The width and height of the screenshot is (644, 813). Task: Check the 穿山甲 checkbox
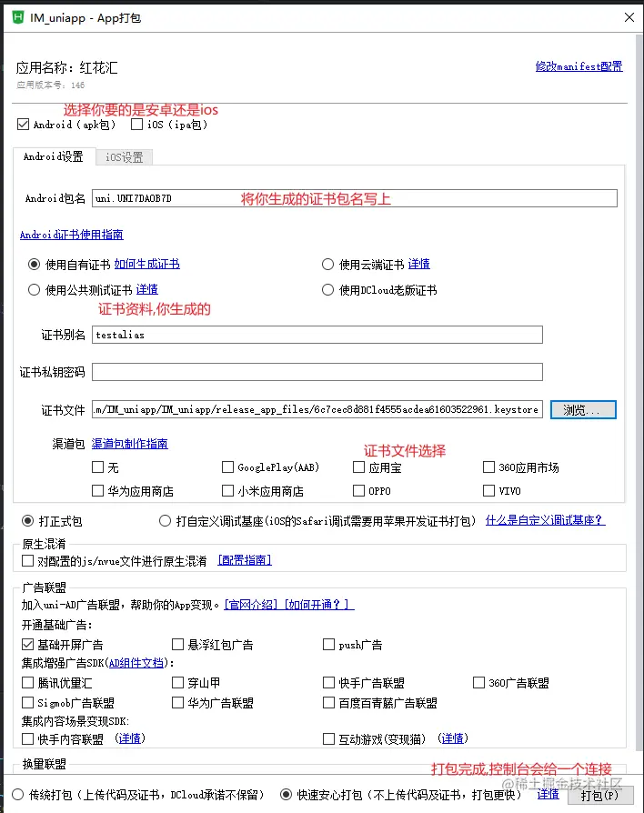[178, 683]
